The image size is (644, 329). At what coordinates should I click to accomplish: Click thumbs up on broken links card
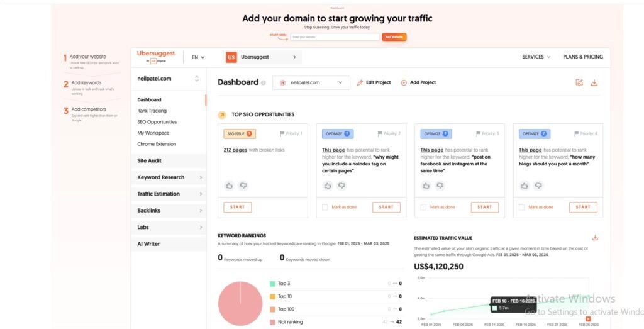(x=230, y=186)
